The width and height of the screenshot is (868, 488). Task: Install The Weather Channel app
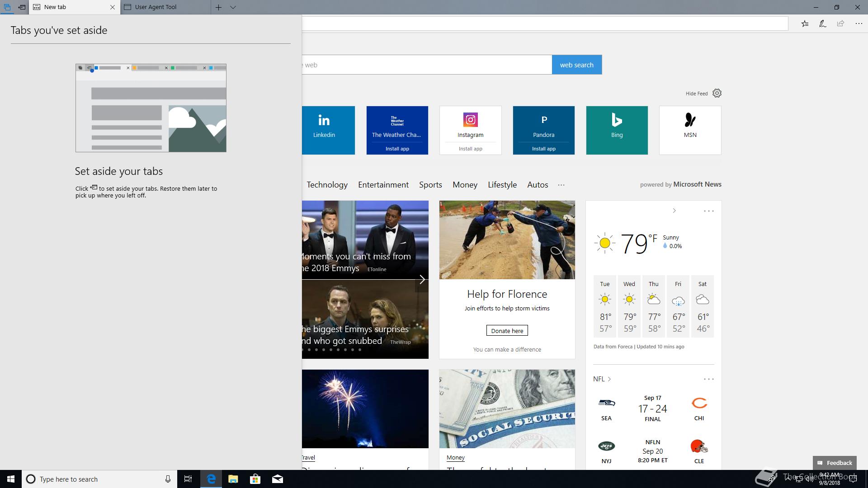[397, 149]
